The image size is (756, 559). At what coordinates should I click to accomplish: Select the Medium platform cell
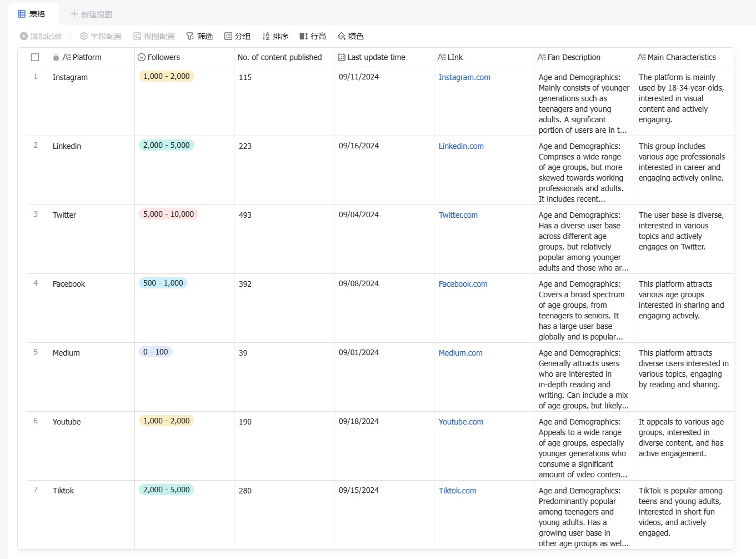coord(91,377)
